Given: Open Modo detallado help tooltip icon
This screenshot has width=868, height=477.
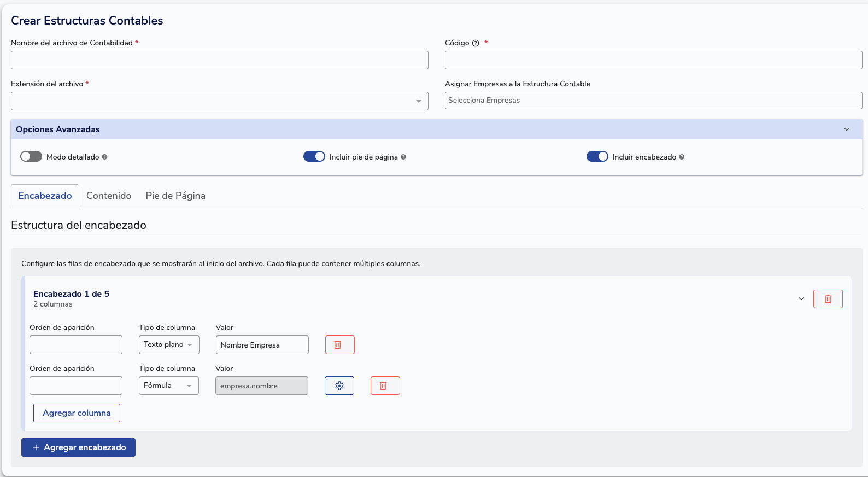Looking at the screenshot, I should click(x=105, y=157).
